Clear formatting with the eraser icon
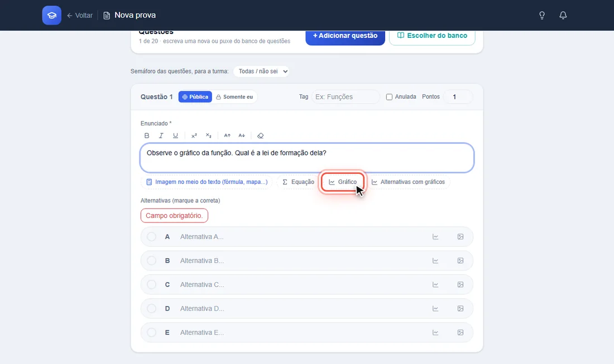Viewport: 614px width, 364px height. tap(261, 135)
